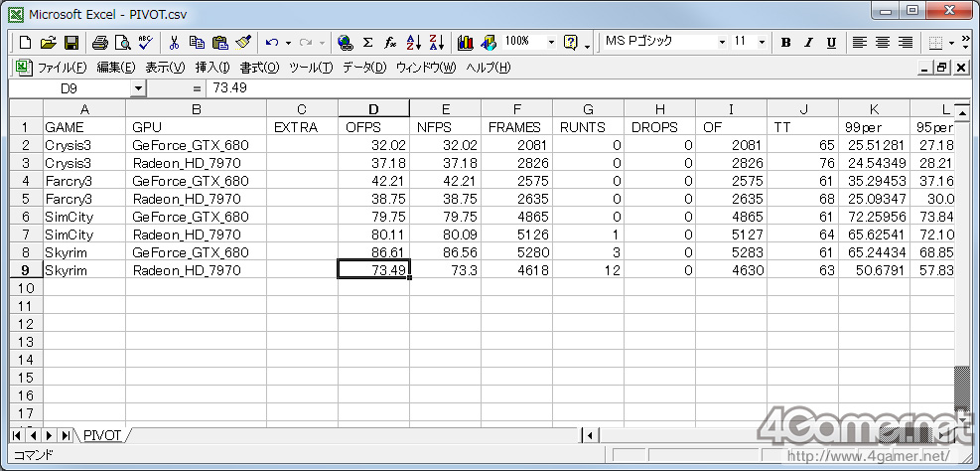Center align the cell text

[x=883, y=43]
